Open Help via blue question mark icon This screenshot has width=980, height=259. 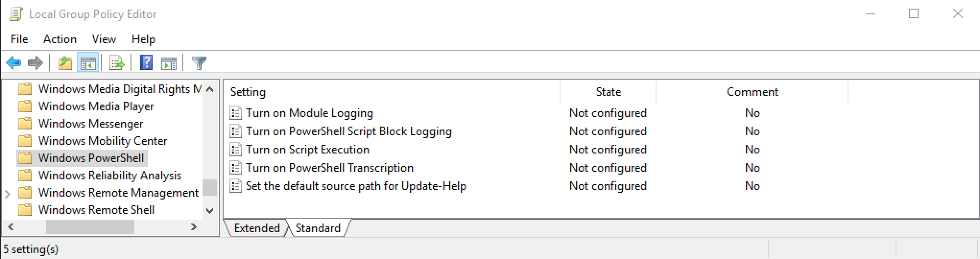(146, 63)
